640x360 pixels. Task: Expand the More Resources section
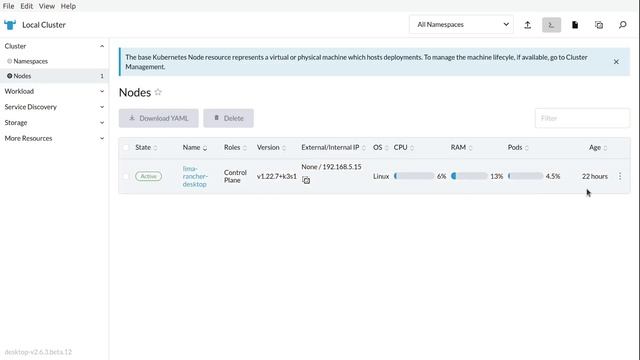coord(102,138)
